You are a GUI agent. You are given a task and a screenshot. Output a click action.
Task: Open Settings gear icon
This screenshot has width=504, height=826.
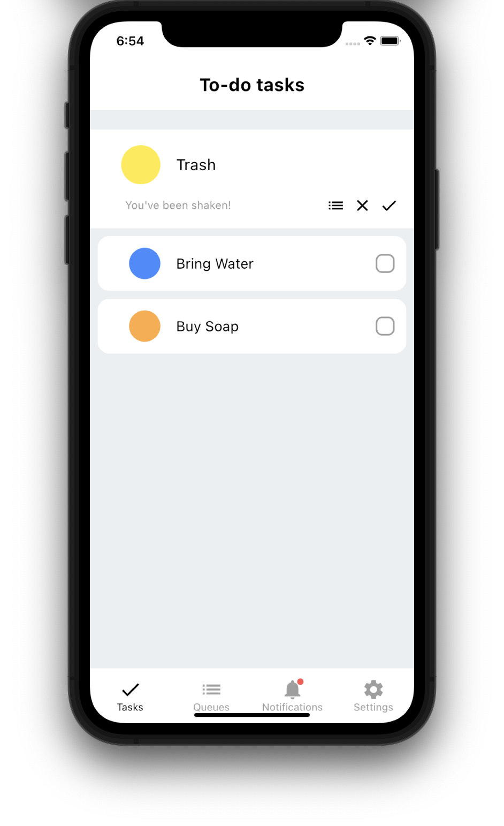tap(373, 689)
